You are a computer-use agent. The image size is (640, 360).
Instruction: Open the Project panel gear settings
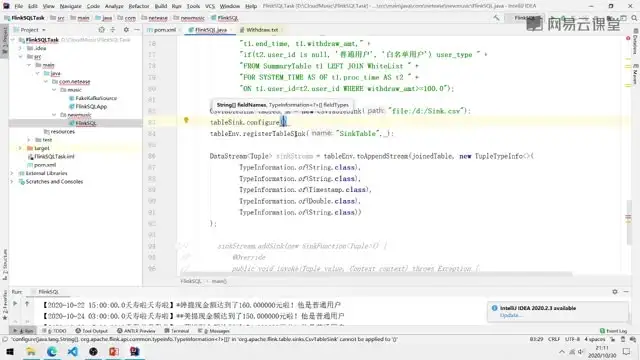pos(126,30)
